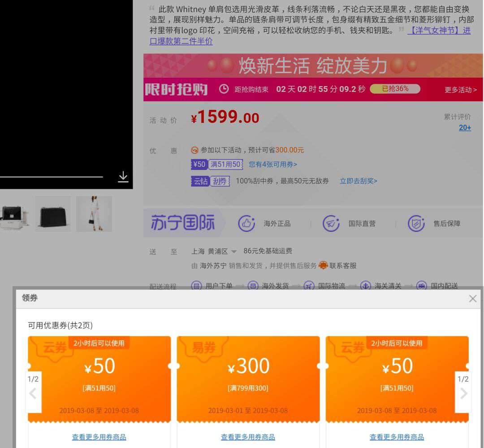Open the 更多活动 link in sale bar
484x448 pixels.
461,90
